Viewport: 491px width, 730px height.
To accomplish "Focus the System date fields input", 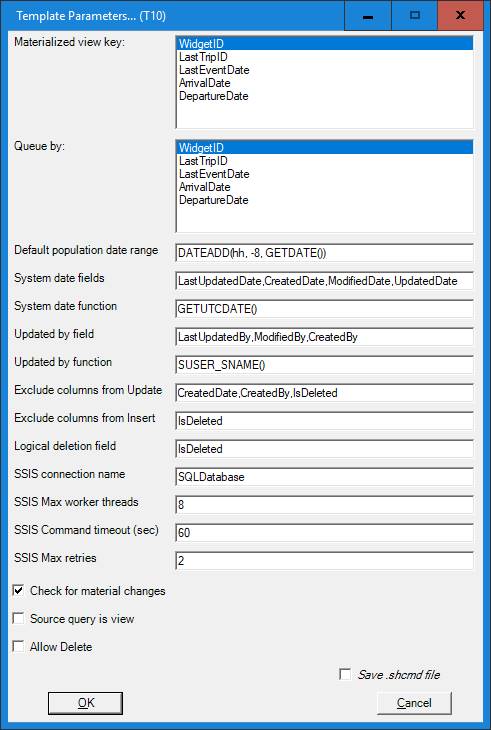I will click(x=324, y=281).
